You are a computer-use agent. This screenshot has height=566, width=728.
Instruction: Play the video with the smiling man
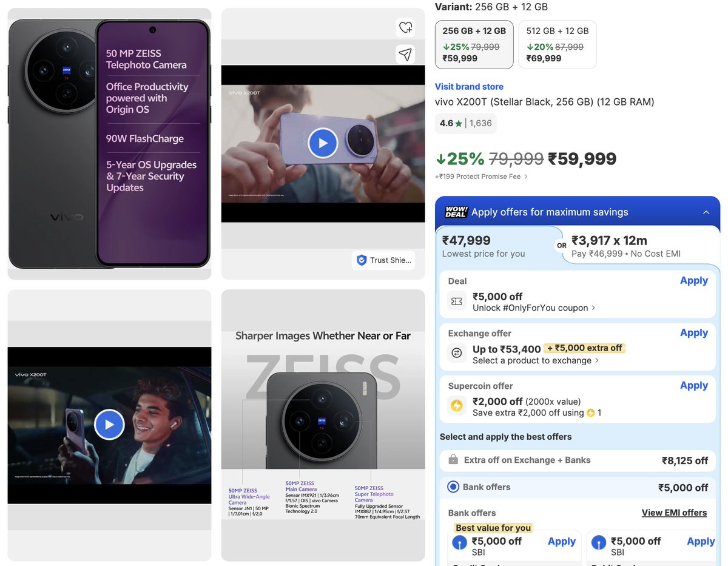[109, 425]
